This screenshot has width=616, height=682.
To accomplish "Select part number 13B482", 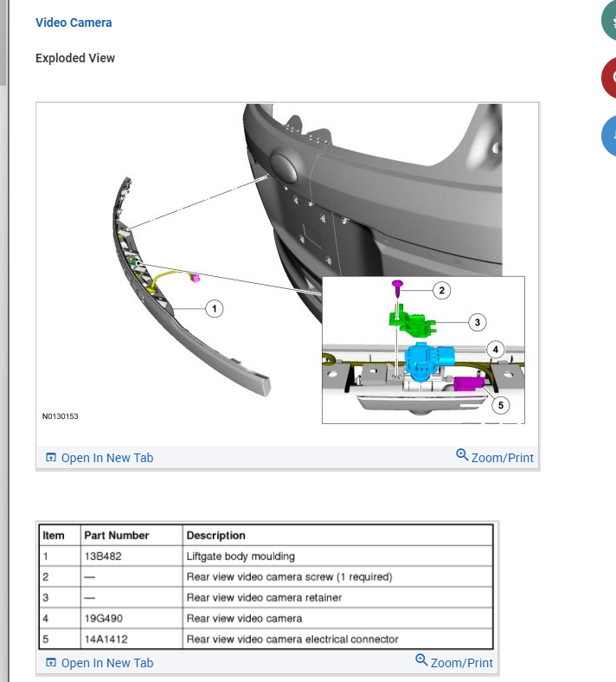I will [x=103, y=557].
